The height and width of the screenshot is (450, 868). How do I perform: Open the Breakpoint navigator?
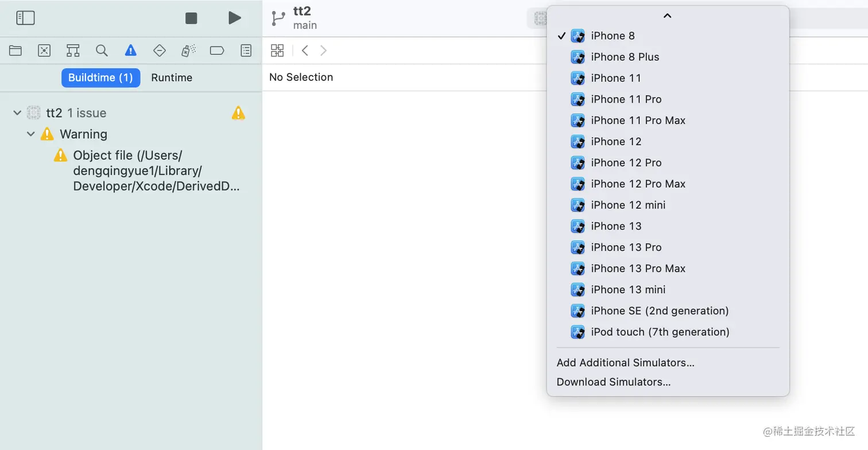pyautogui.click(x=217, y=51)
